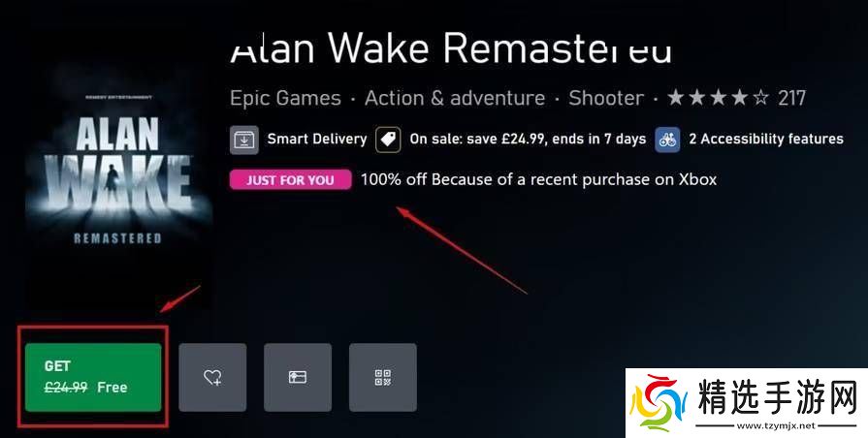
Task: Click the 精选手游网 colorful logo icon
Action: (659, 401)
